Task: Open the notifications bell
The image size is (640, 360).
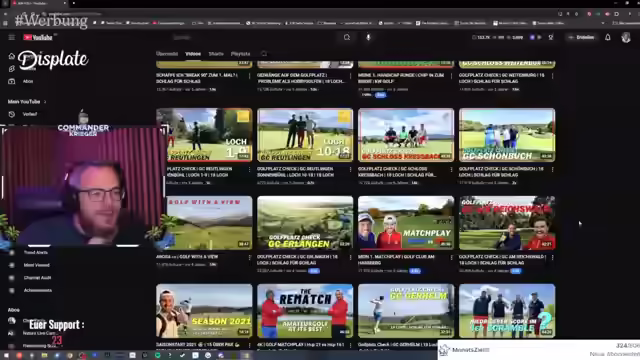Action: click(x=608, y=38)
